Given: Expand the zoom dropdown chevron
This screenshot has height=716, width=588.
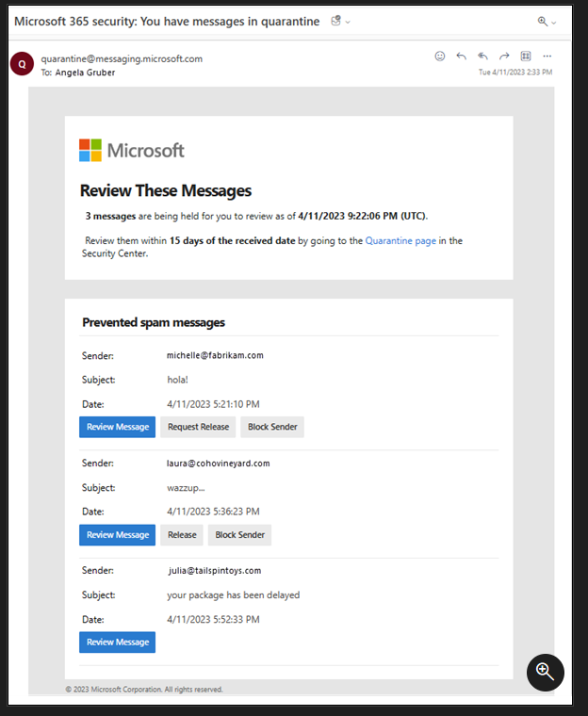Looking at the screenshot, I should (x=554, y=23).
